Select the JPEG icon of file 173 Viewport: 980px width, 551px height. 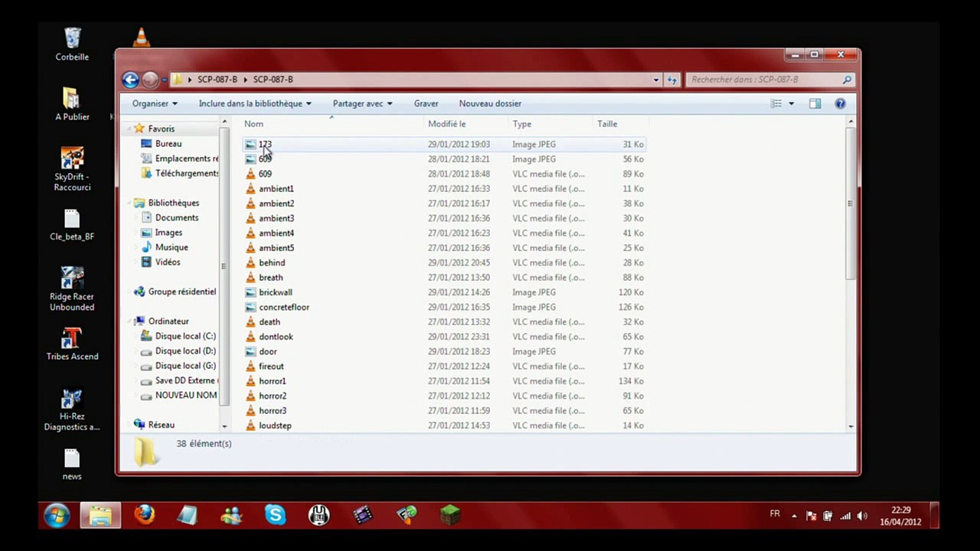[x=250, y=145]
